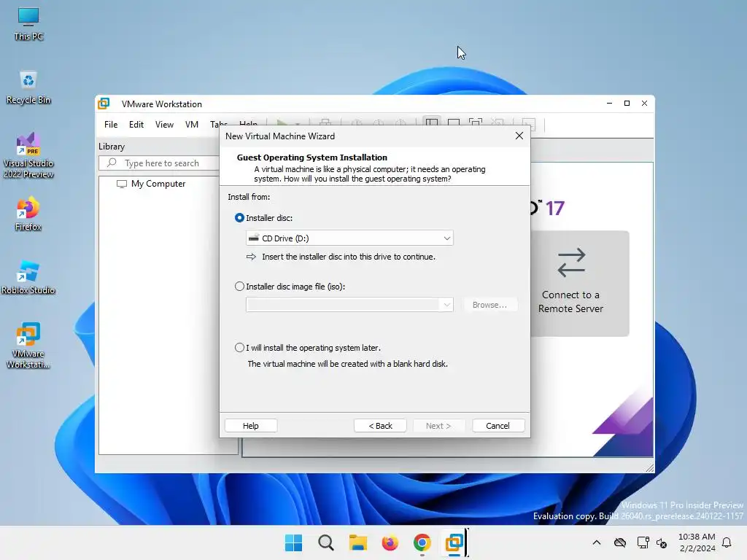Image resolution: width=747 pixels, height=560 pixels.
Task: Open the power options dropdown arrow in toolbar
Action: [x=298, y=123]
